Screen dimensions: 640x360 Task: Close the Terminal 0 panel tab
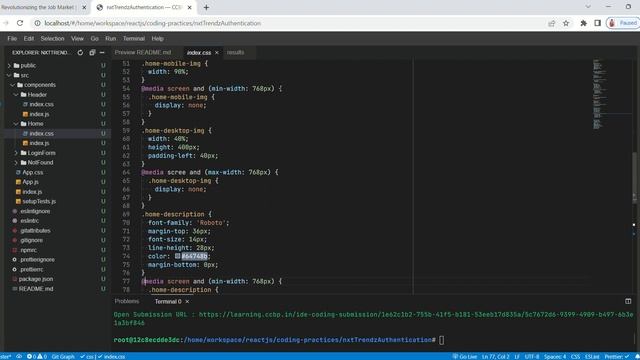(187, 302)
